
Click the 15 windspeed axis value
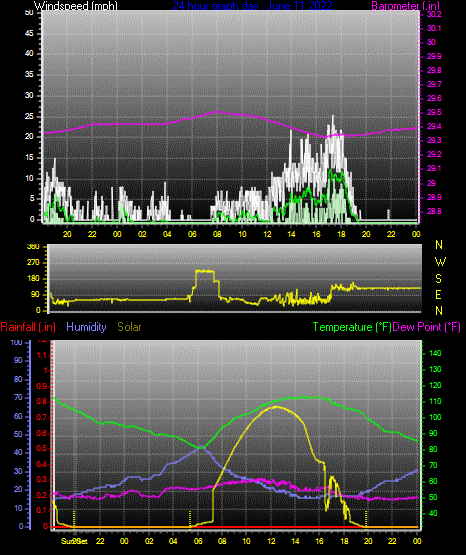(29, 158)
